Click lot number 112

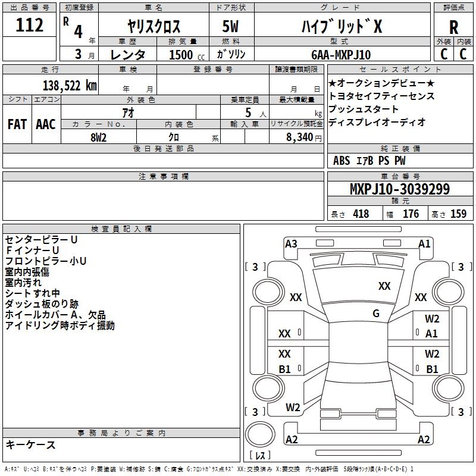point(29,25)
